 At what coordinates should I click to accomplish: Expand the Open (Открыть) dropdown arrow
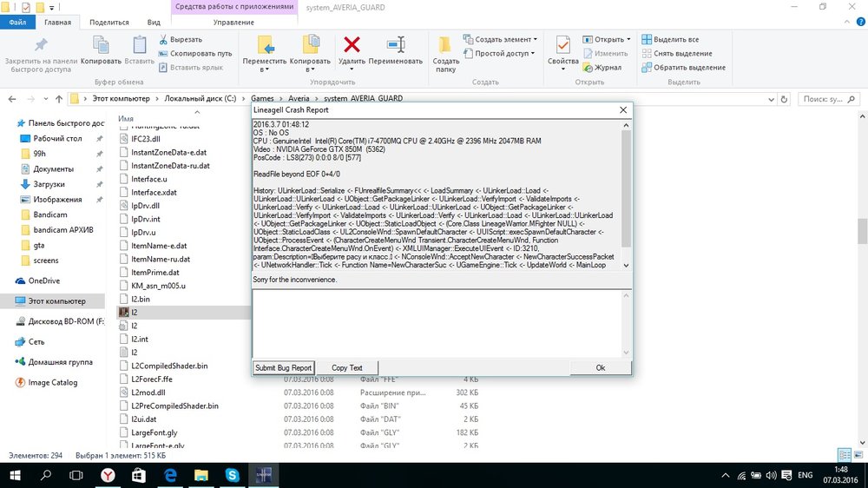629,39
